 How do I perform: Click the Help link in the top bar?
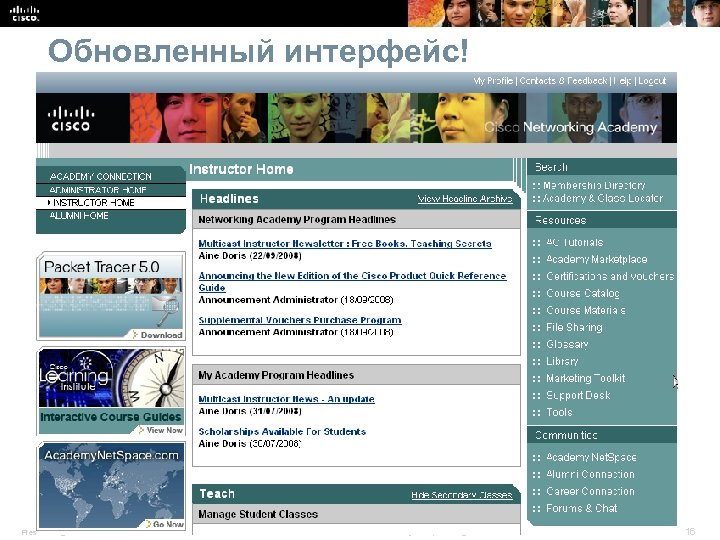(622, 81)
